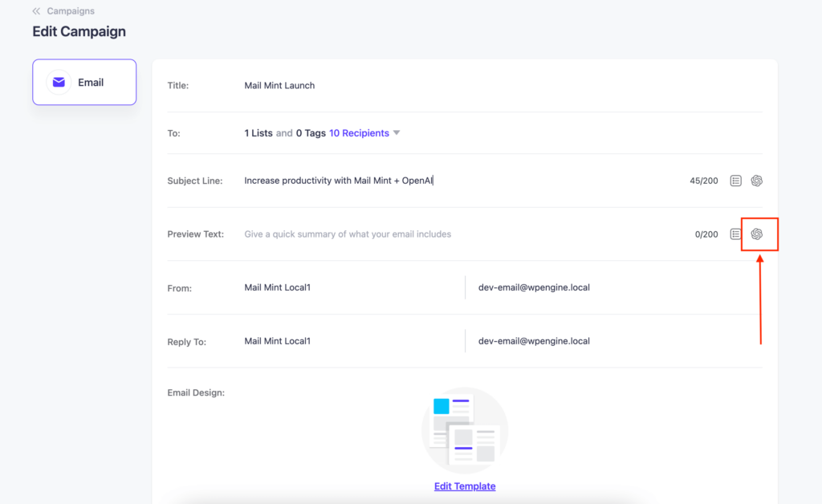
Task: Edit the From name Mail Mint Local1
Action: 352,287
